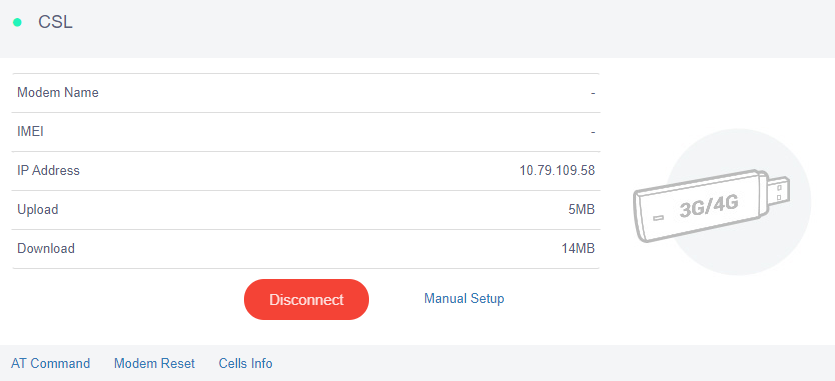This screenshot has height=381, width=835.
Task: Click the IMEI row label
Action: (x=30, y=132)
